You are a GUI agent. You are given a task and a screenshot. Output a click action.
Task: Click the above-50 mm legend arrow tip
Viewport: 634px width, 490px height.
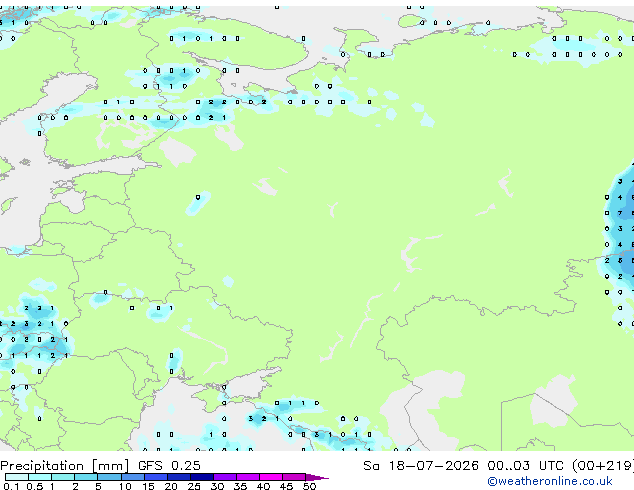[317, 477]
